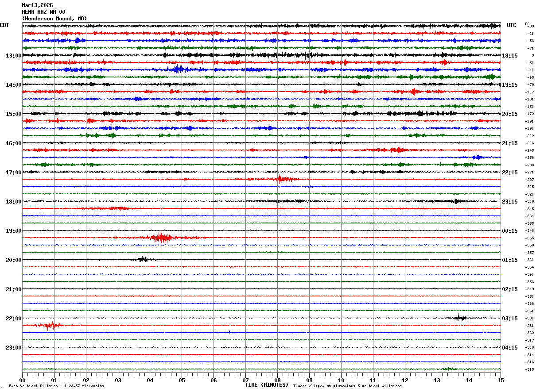Click the '10' minute tick label
The width and height of the screenshot is (536, 392).
click(341, 380)
